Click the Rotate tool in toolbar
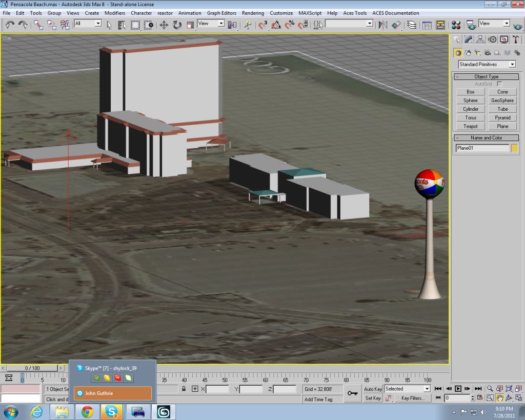This screenshot has height=420, width=525. point(177,25)
